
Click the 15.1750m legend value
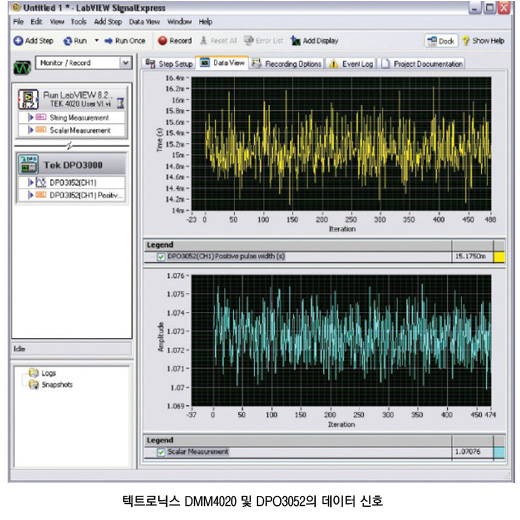471,256
